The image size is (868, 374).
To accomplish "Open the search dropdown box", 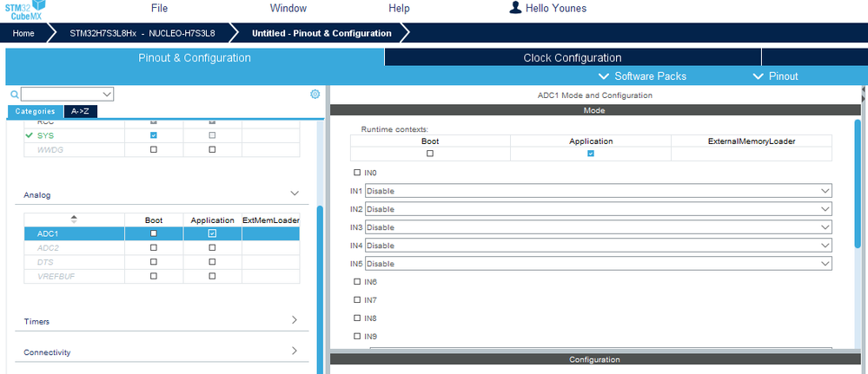I will 68,94.
